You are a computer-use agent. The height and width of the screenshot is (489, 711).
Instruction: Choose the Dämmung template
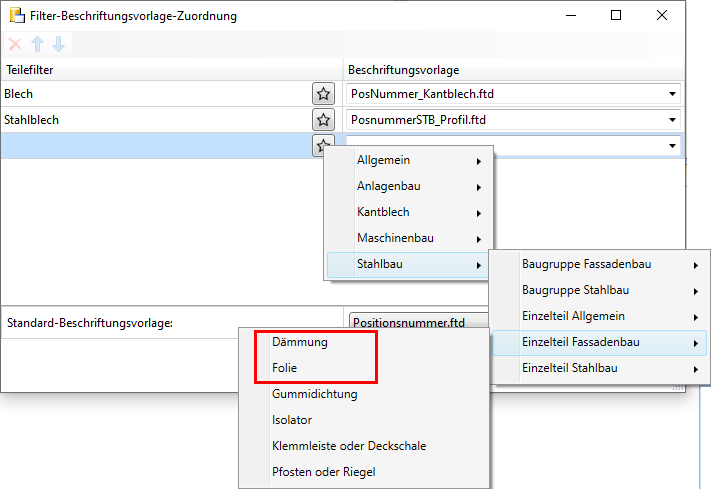pos(364,342)
